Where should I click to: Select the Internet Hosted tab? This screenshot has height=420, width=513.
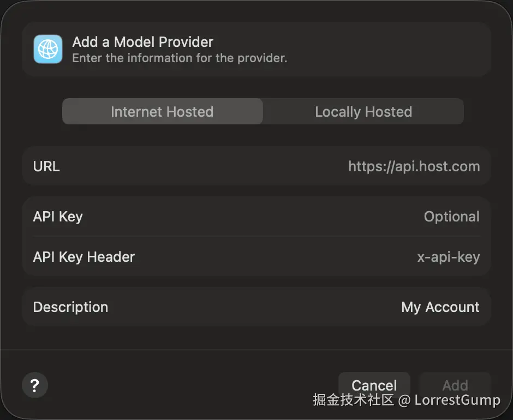click(162, 112)
